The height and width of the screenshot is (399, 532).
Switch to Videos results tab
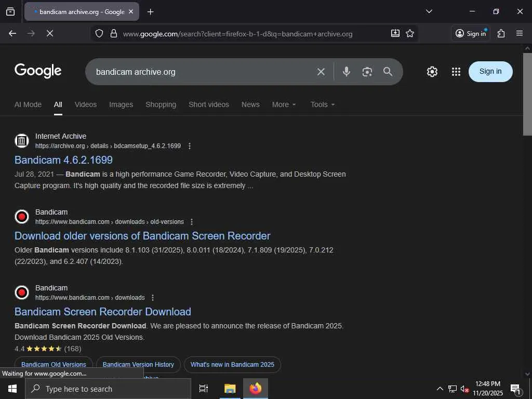pos(86,104)
